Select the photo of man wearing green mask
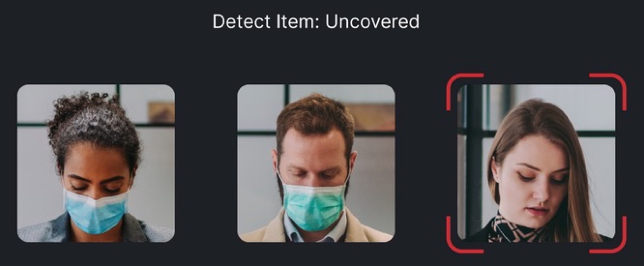644x266 pixels. pyautogui.click(x=316, y=163)
